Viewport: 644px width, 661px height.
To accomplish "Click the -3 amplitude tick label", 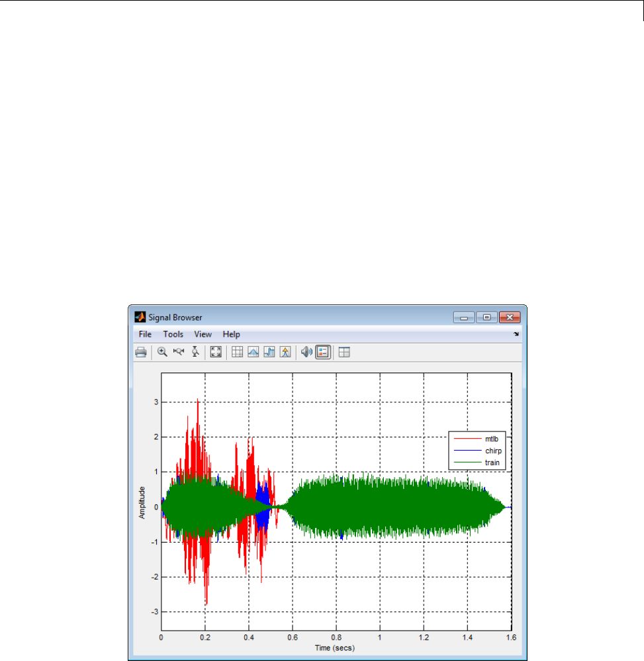I will click(x=155, y=611).
